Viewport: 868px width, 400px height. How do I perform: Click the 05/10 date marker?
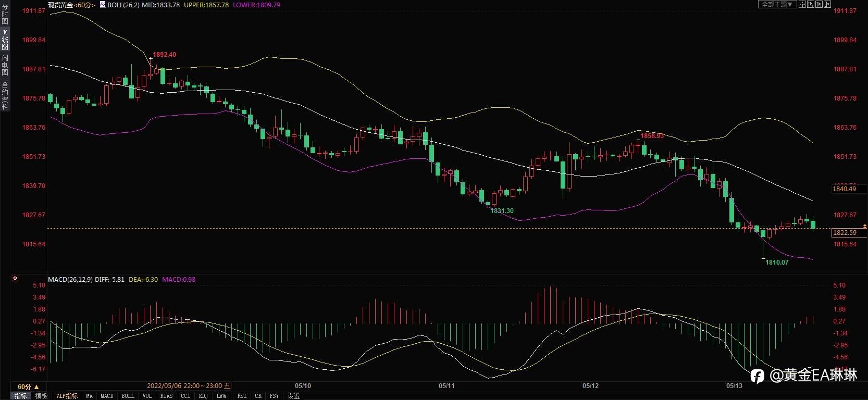(x=303, y=386)
